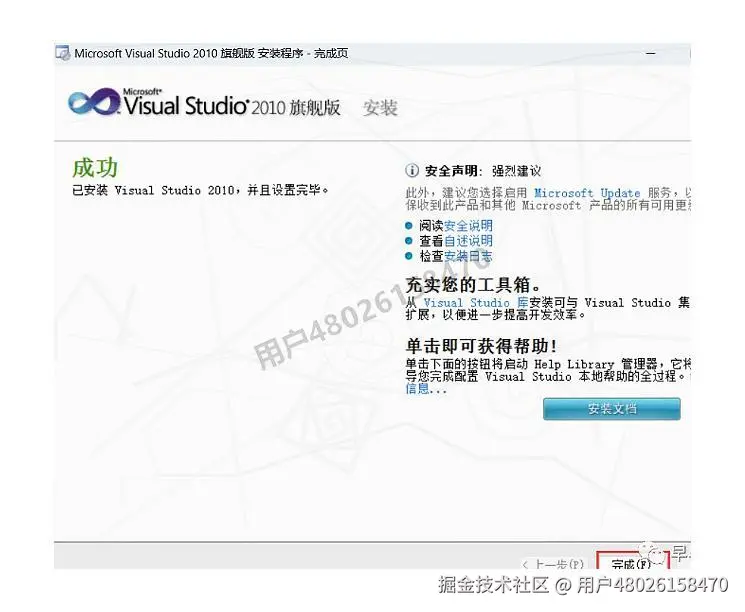Image resolution: width=745 pixels, height=612 pixels.
Task: Click the 已安装 Visual Studio 2010 message
Action: [200, 191]
